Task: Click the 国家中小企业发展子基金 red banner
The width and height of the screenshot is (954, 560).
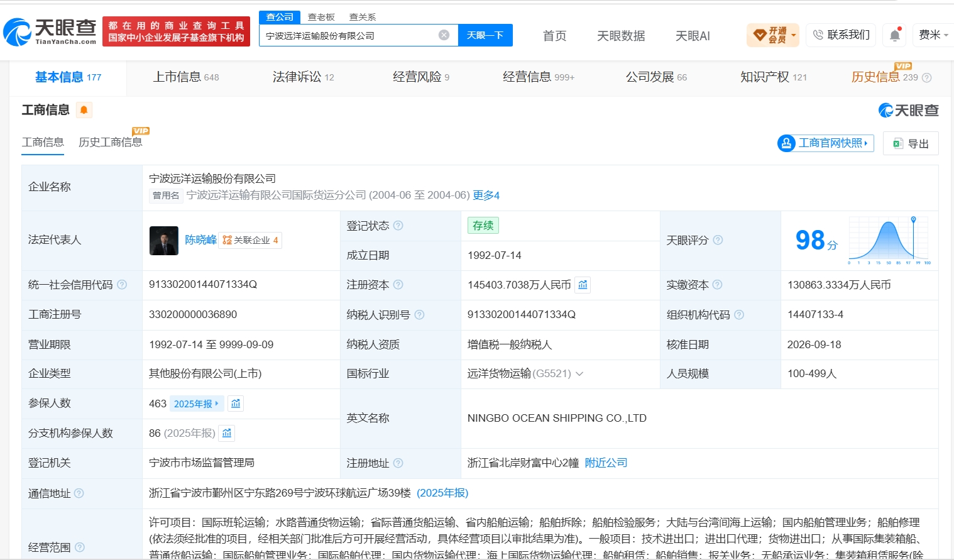Action: (x=176, y=31)
